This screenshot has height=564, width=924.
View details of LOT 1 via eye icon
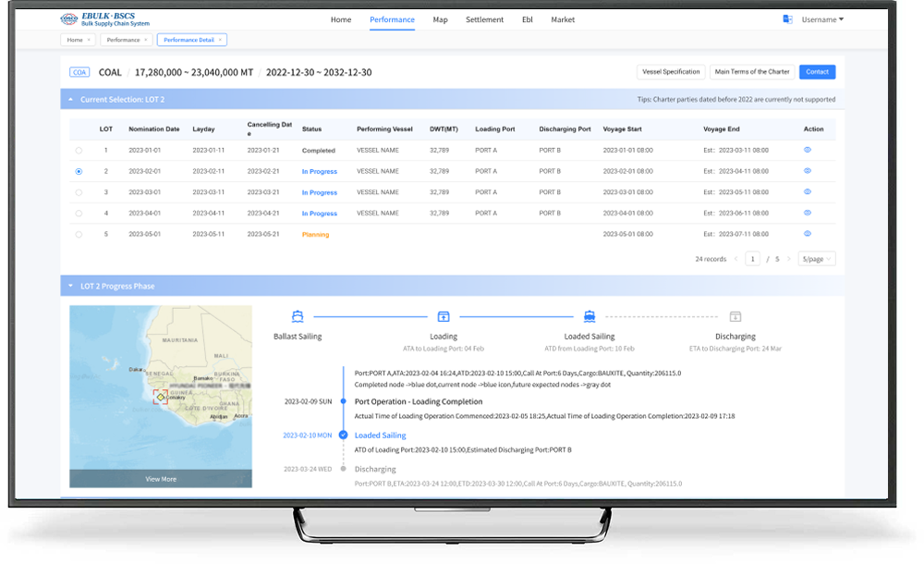808,150
